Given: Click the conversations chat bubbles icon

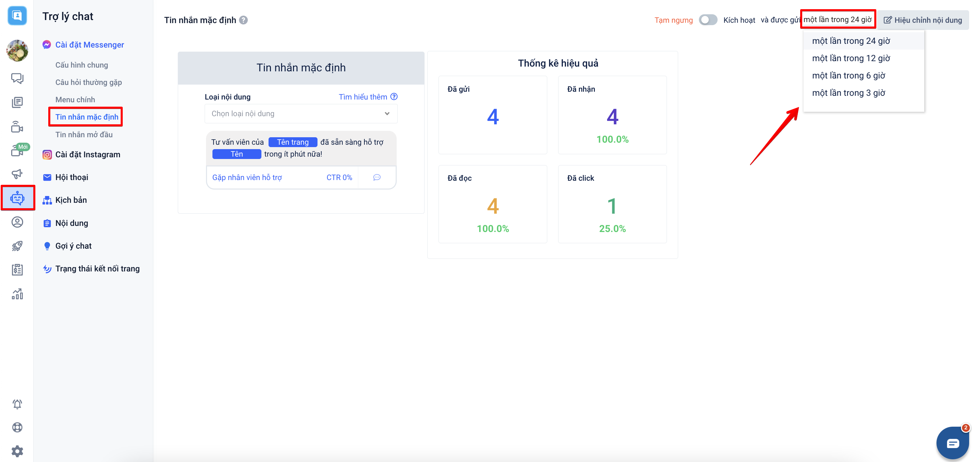Looking at the screenshot, I should (x=17, y=78).
